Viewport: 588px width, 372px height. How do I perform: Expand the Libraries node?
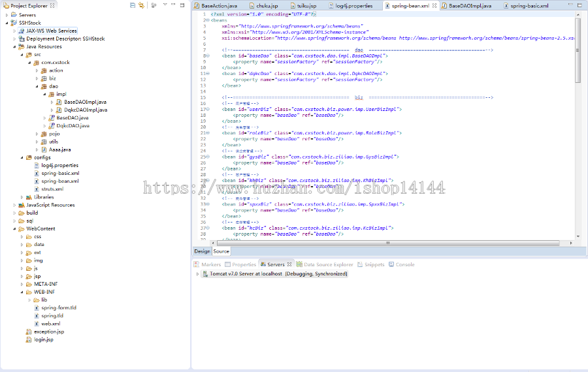coord(22,197)
